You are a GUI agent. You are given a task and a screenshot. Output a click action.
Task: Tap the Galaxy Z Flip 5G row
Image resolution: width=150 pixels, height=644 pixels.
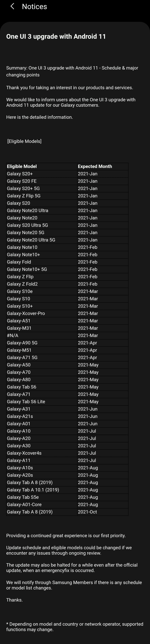[x=67, y=196]
